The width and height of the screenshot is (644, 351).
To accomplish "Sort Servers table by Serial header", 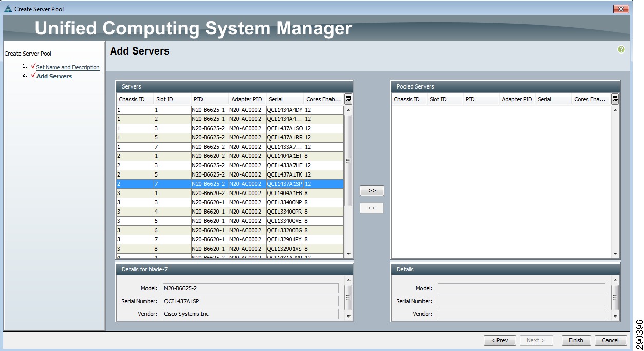I will pos(285,99).
